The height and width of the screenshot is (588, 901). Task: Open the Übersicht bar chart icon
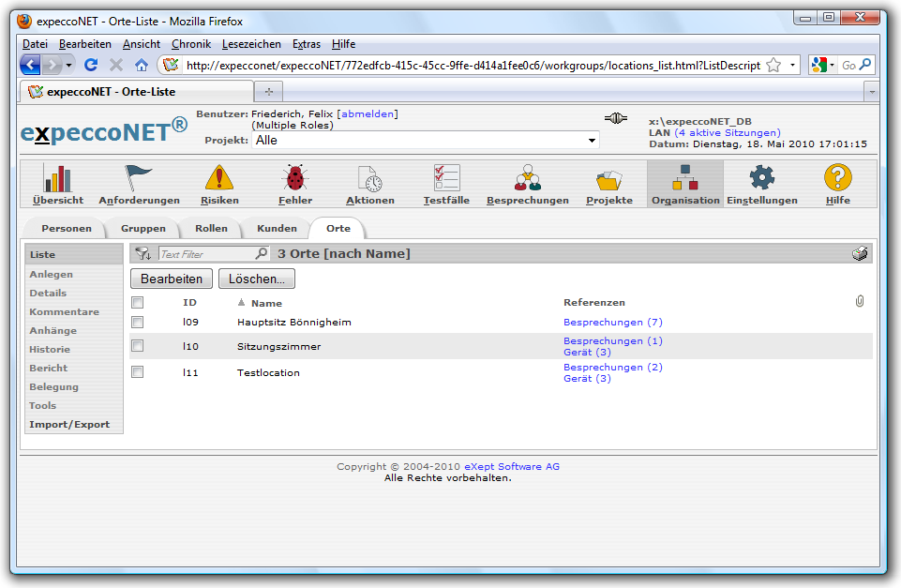click(x=58, y=179)
